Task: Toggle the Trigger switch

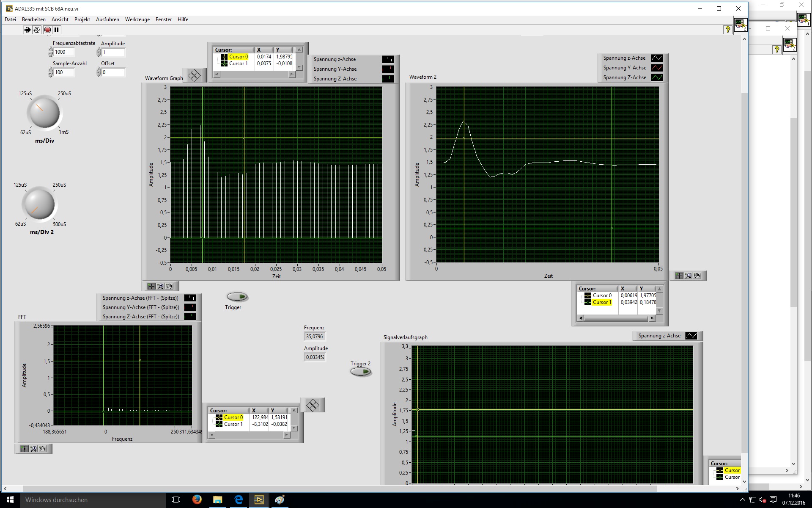Action: 237,297
